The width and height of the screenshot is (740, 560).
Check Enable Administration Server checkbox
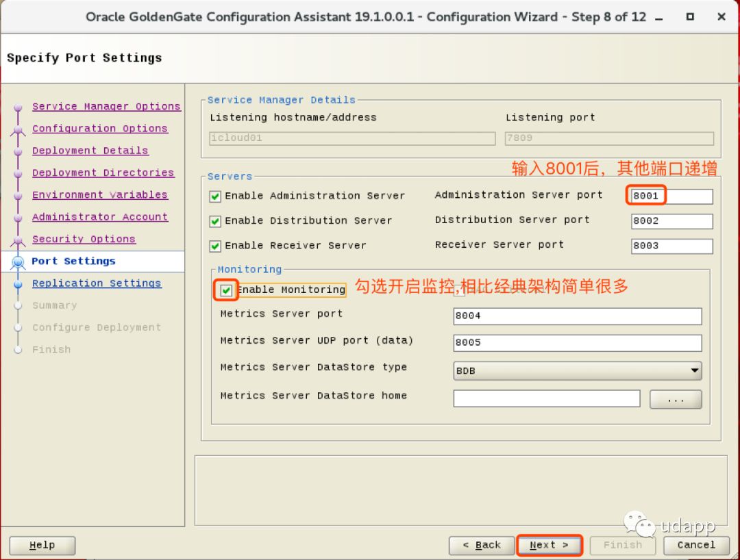pos(215,196)
